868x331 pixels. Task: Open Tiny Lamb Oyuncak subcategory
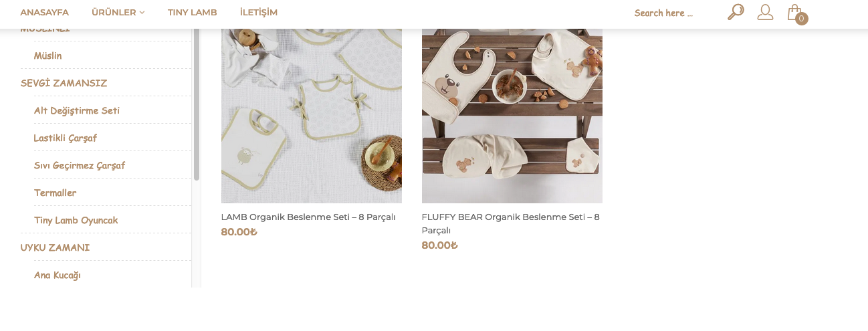(76, 220)
